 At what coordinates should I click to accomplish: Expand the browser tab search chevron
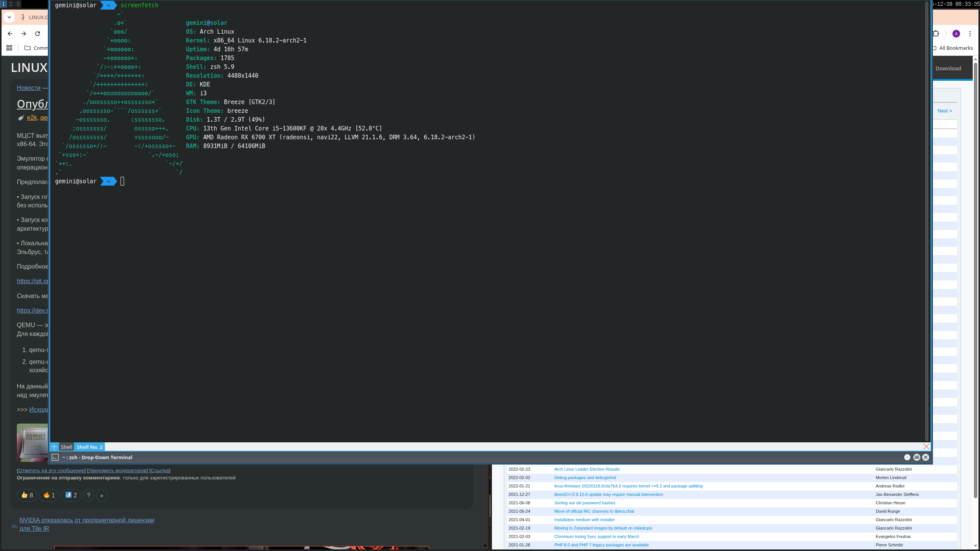pyautogui.click(x=9, y=17)
